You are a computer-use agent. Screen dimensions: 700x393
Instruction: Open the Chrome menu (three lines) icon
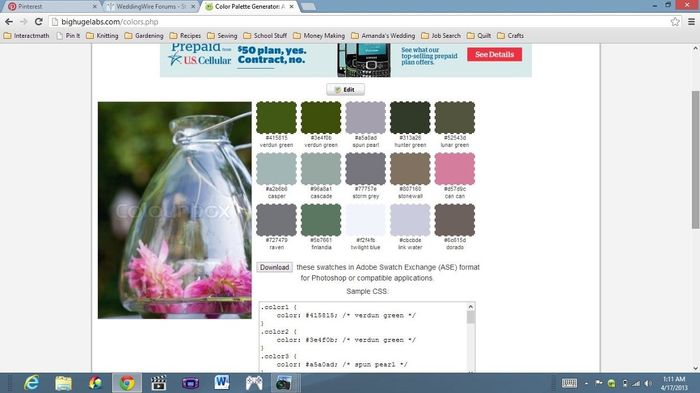point(691,21)
